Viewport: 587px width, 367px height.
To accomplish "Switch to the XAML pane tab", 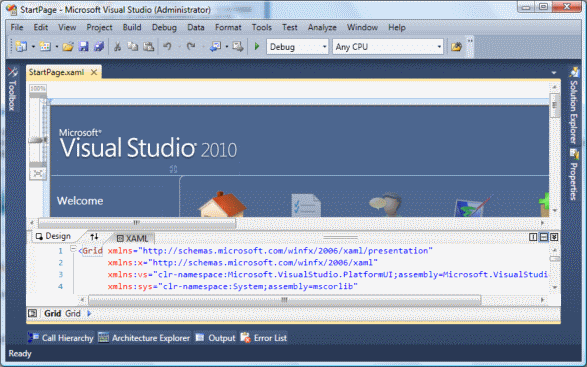I will tap(133, 238).
